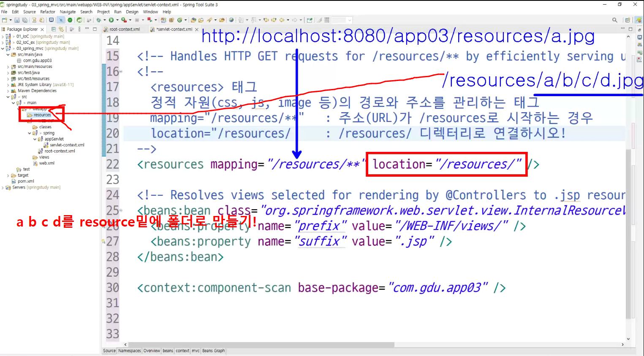
Task: Maximize the Package Explorer panel
Action: [95, 29]
